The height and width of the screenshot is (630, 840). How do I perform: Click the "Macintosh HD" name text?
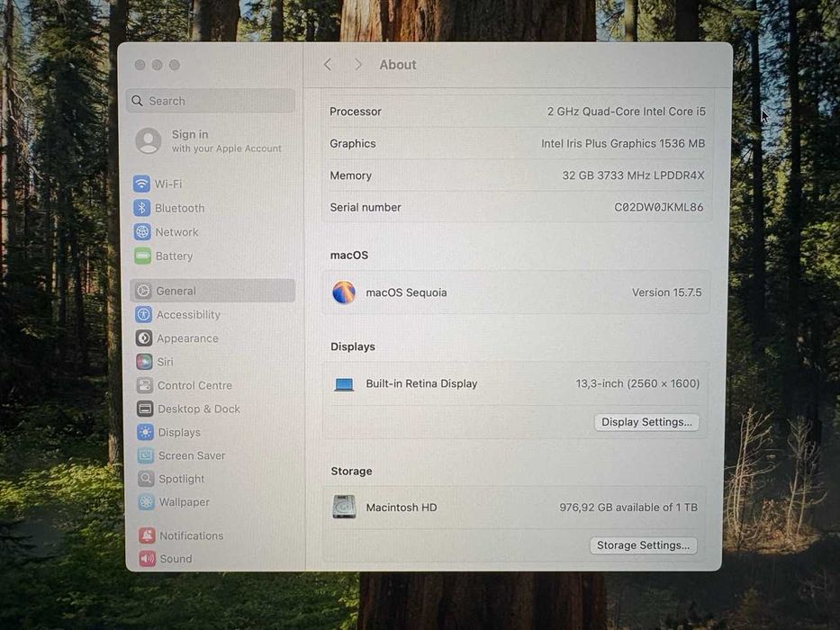402,508
